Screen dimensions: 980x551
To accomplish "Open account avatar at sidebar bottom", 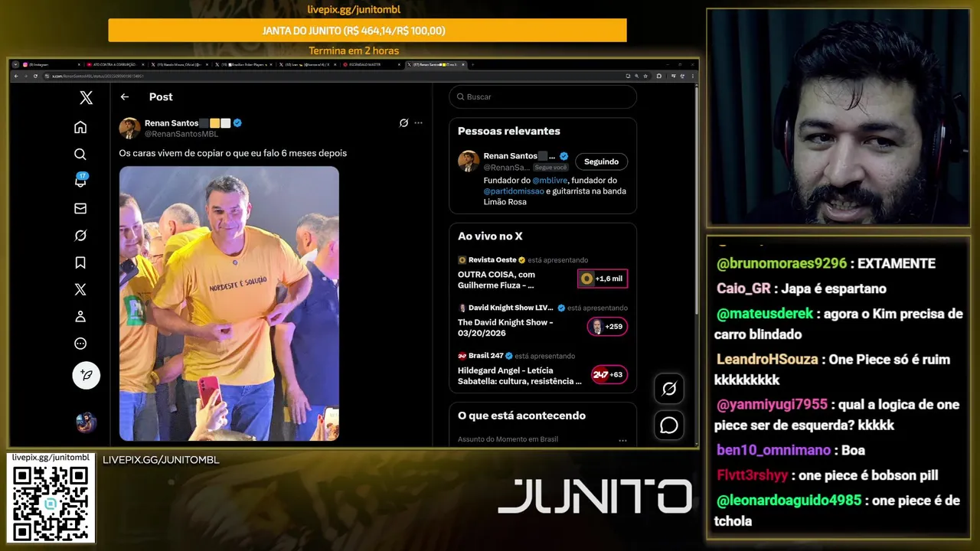I will click(86, 422).
